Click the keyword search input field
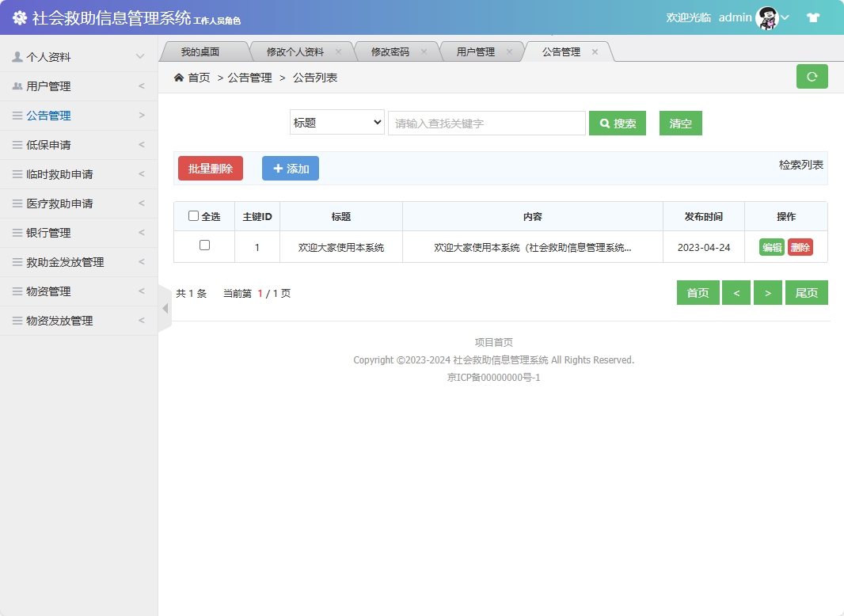The height and width of the screenshot is (616, 844). (x=485, y=123)
